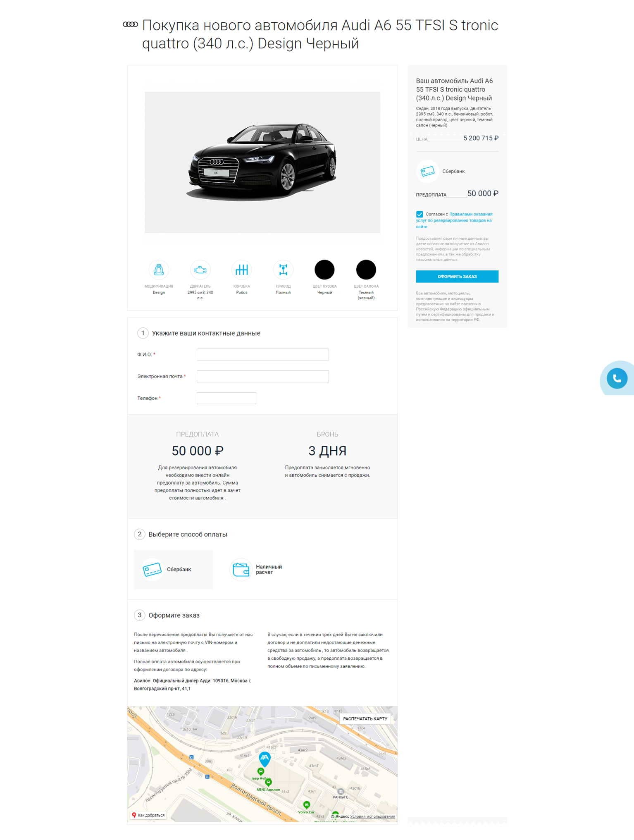Image resolution: width=634 pixels, height=840 pixels.
Task: Click the Как добраться map link
Action: 148,815
